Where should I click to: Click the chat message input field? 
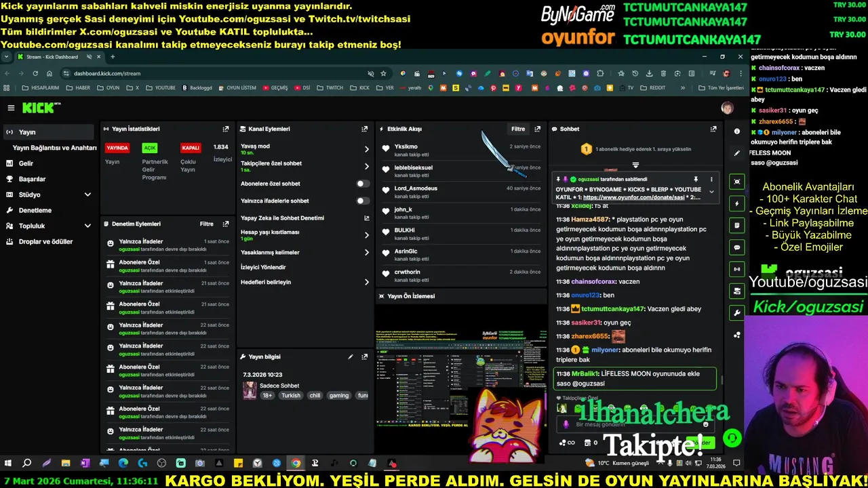pos(634,424)
